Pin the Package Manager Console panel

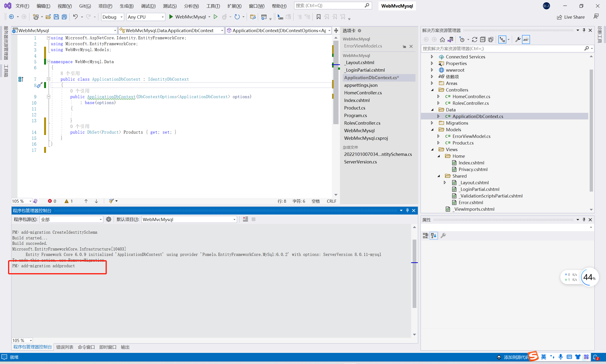click(407, 211)
